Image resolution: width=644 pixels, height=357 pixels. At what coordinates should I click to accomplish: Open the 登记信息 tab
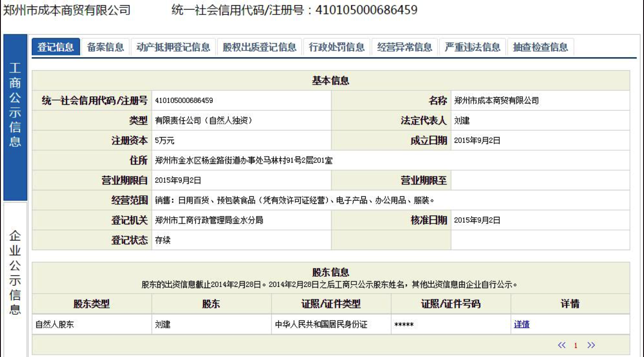[x=55, y=47]
